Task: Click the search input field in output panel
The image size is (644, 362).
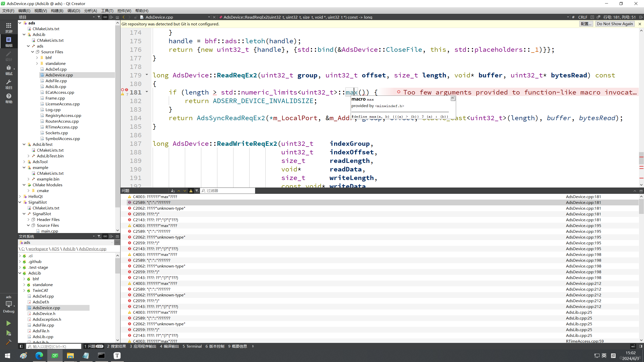Action: coord(228,190)
